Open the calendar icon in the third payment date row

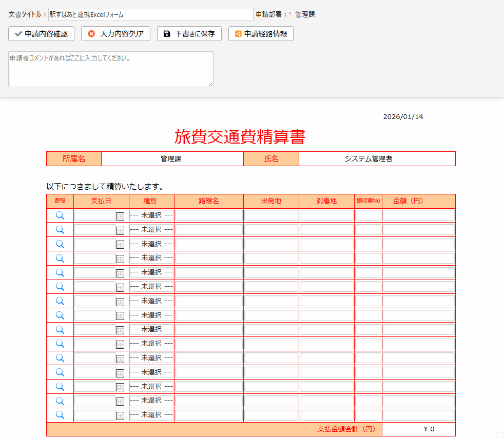[x=120, y=245]
